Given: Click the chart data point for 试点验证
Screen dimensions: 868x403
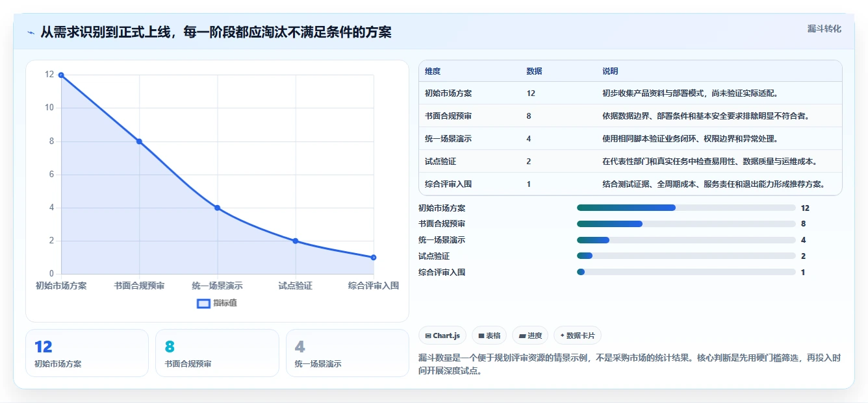Looking at the screenshot, I should 296,241.
